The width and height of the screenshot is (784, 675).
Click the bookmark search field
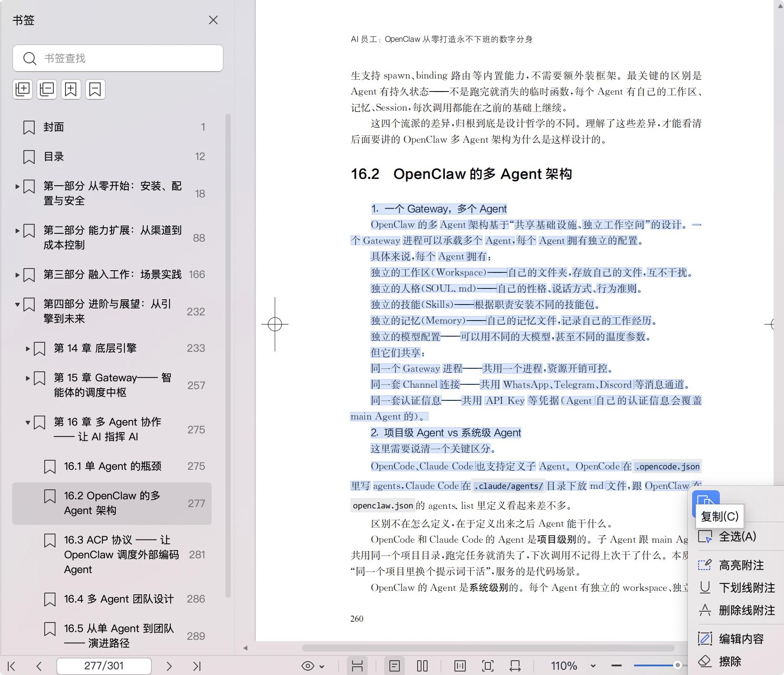tap(118, 58)
